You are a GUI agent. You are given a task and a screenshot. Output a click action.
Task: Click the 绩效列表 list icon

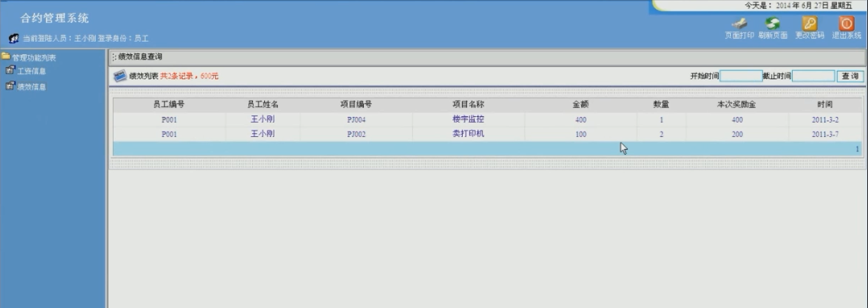[x=120, y=76]
